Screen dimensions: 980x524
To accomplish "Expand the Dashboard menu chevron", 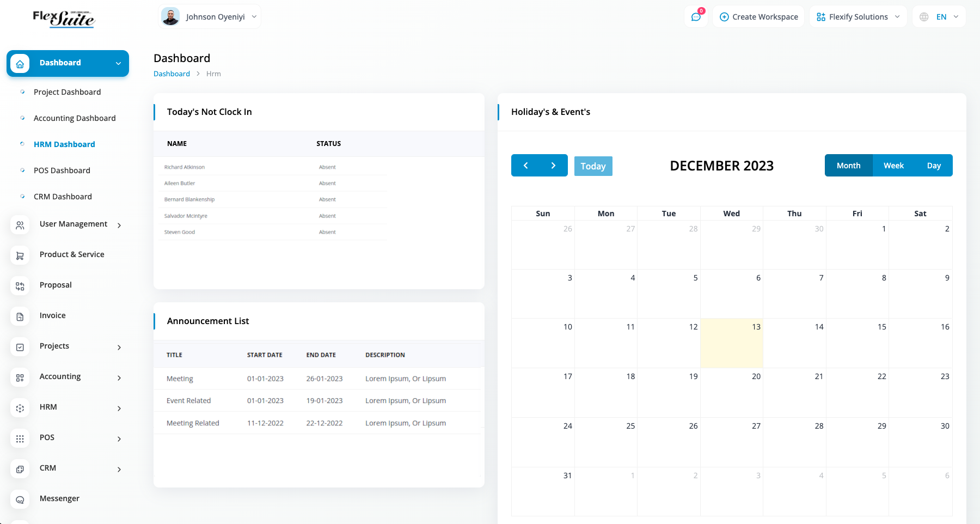I will point(118,63).
